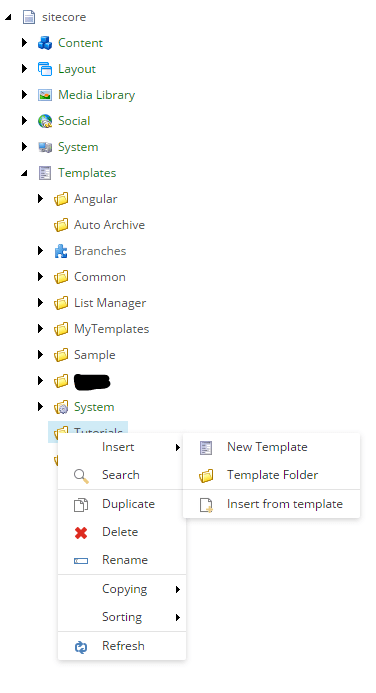The height and width of the screenshot is (693, 376).
Task: Select the Templates tree label
Action: (x=87, y=173)
